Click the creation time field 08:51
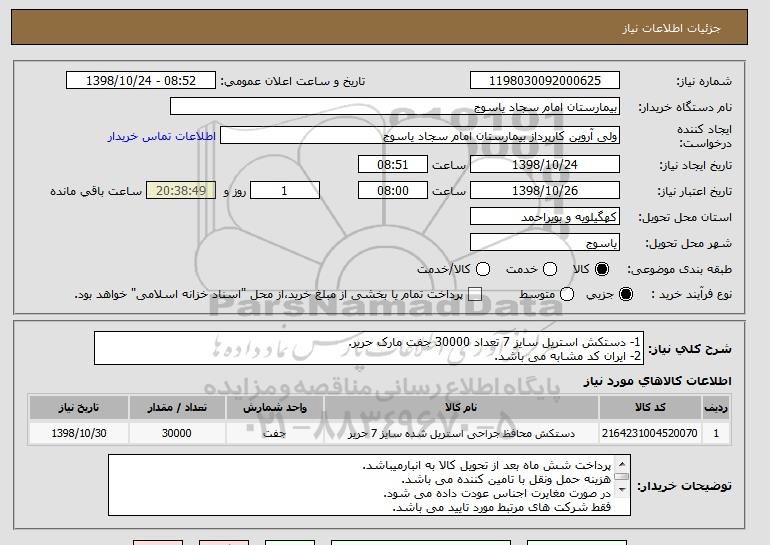This screenshot has height=545, width=770. [393, 164]
